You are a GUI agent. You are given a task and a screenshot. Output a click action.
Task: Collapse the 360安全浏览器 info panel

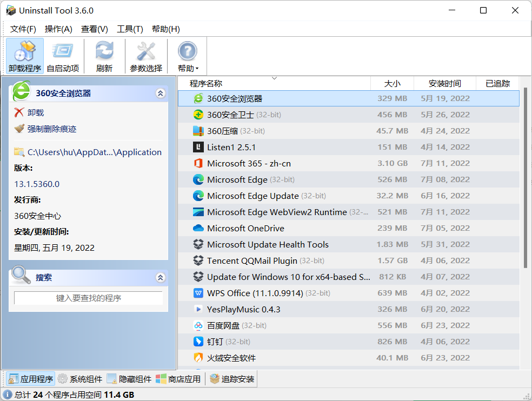pyautogui.click(x=160, y=93)
